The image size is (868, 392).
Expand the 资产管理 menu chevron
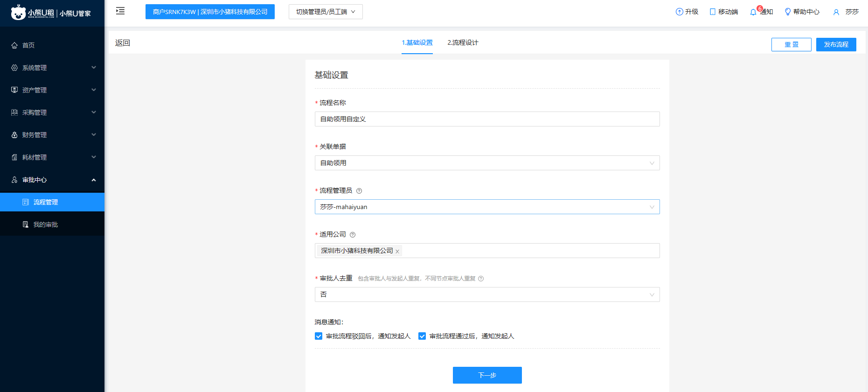(x=94, y=90)
